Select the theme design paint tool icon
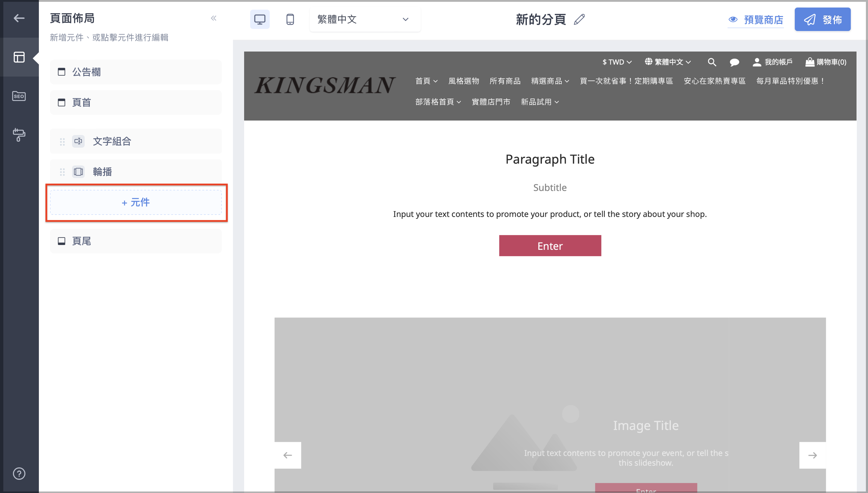The height and width of the screenshot is (493, 868). 19,135
